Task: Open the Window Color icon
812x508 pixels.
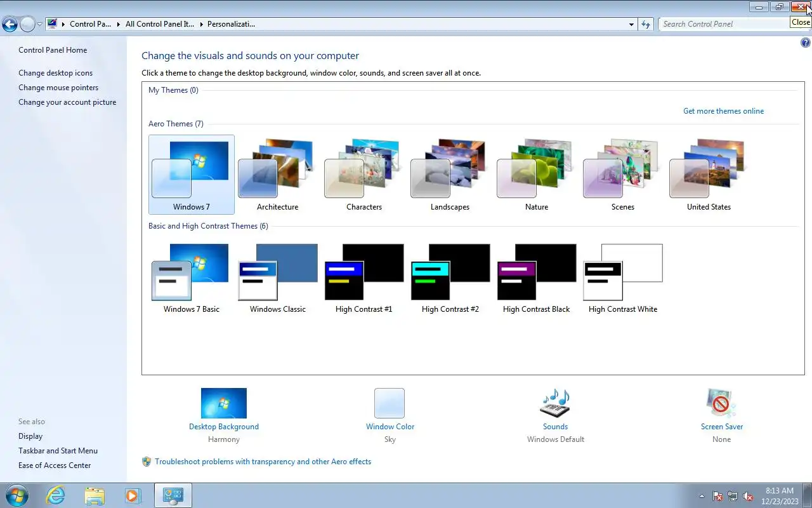Action: tap(390, 403)
